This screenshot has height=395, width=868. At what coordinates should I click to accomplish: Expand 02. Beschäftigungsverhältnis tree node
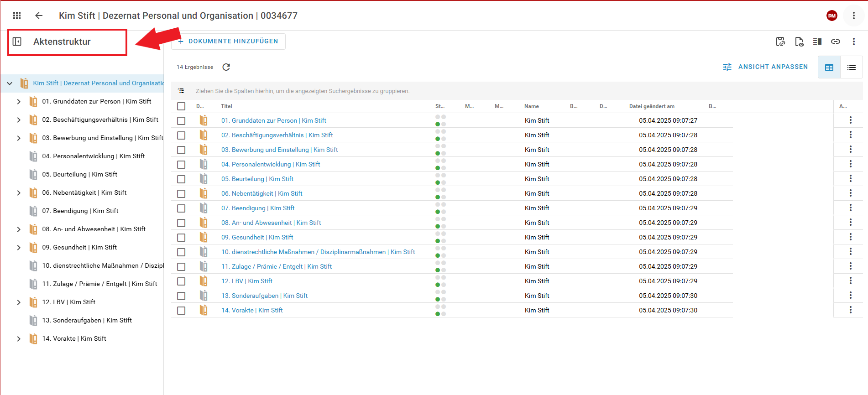point(19,120)
